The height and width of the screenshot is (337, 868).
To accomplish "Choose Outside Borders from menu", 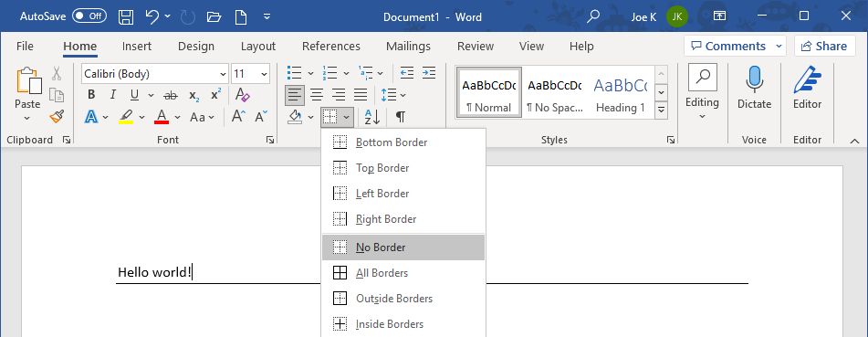I will point(403,299).
